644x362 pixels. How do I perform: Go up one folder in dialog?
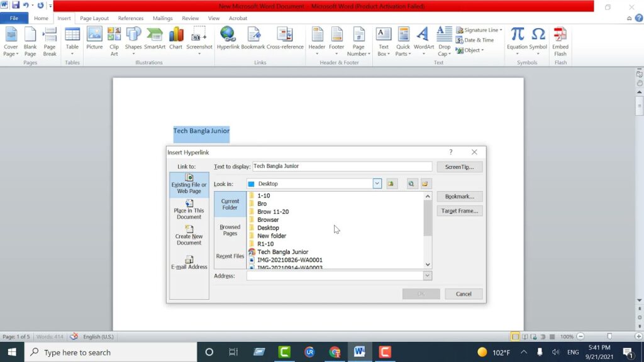pos(391,184)
